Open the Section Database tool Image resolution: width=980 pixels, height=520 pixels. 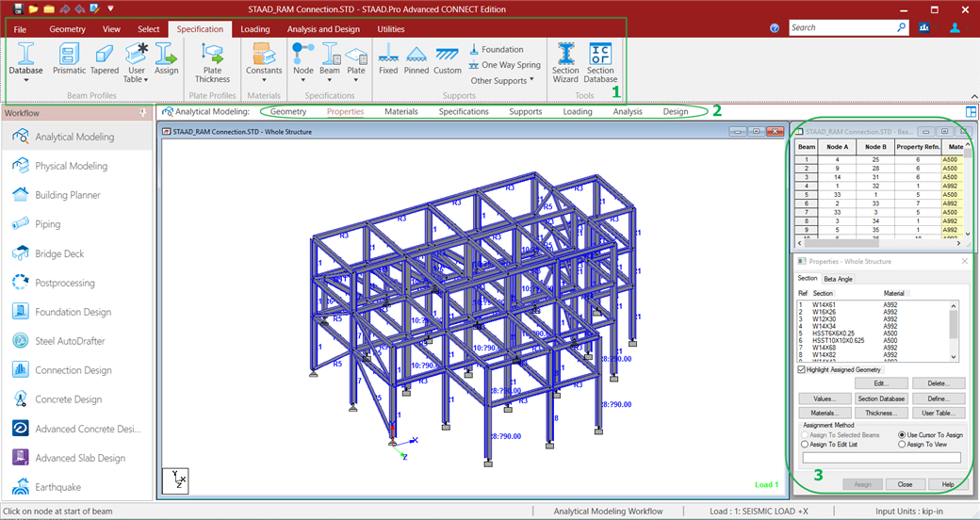(600, 62)
